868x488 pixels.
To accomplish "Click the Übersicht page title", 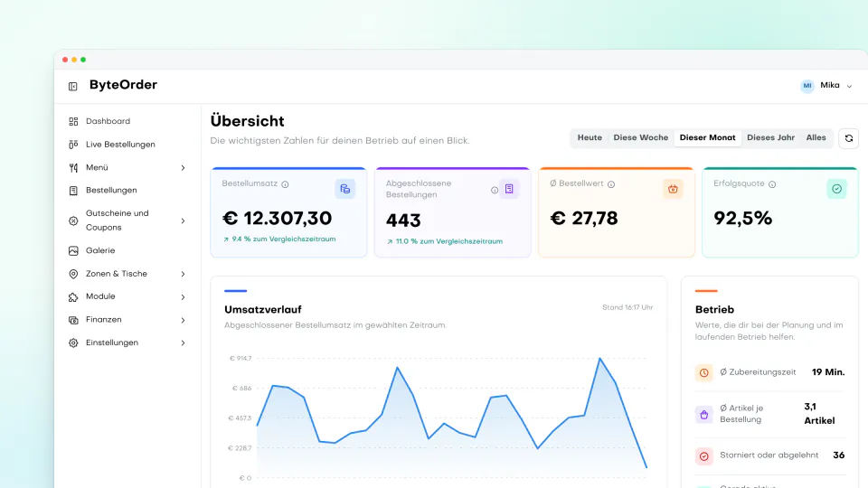I will (x=248, y=121).
